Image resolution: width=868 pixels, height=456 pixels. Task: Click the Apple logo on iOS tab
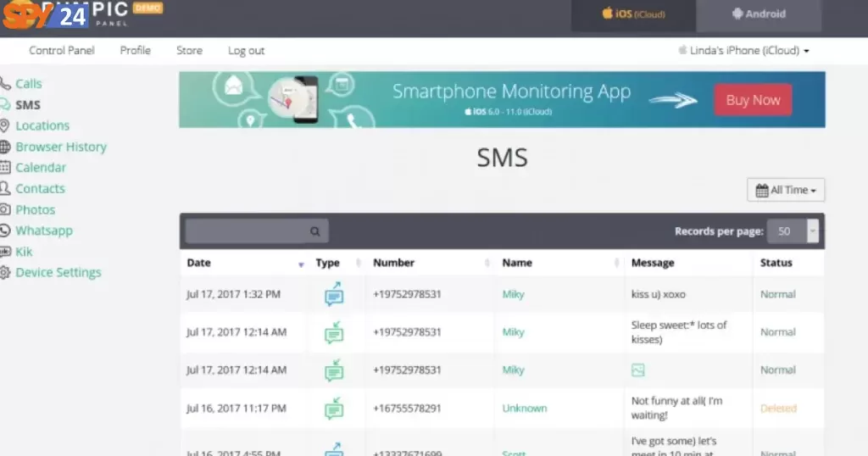pyautogui.click(x=607, y=14)
